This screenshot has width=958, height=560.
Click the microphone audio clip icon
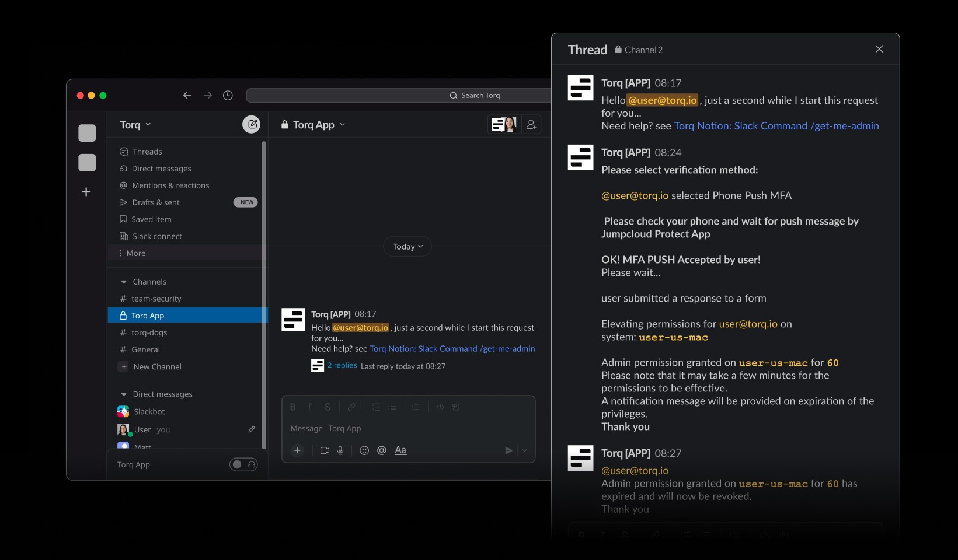(340, 450)
